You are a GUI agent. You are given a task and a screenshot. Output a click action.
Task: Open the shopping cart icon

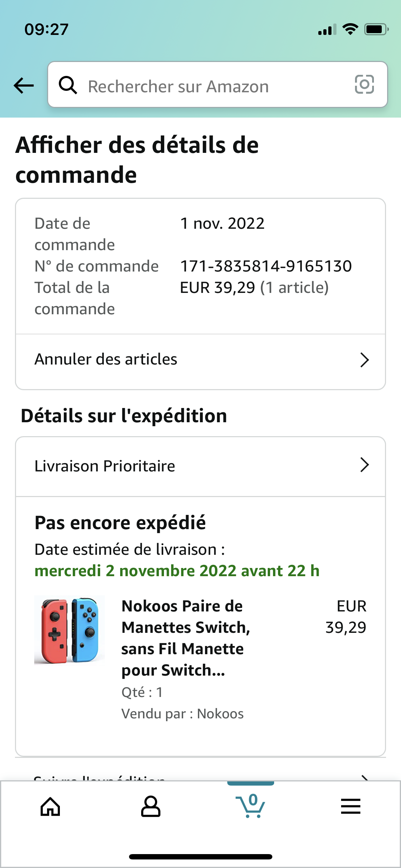click(251, 806)
